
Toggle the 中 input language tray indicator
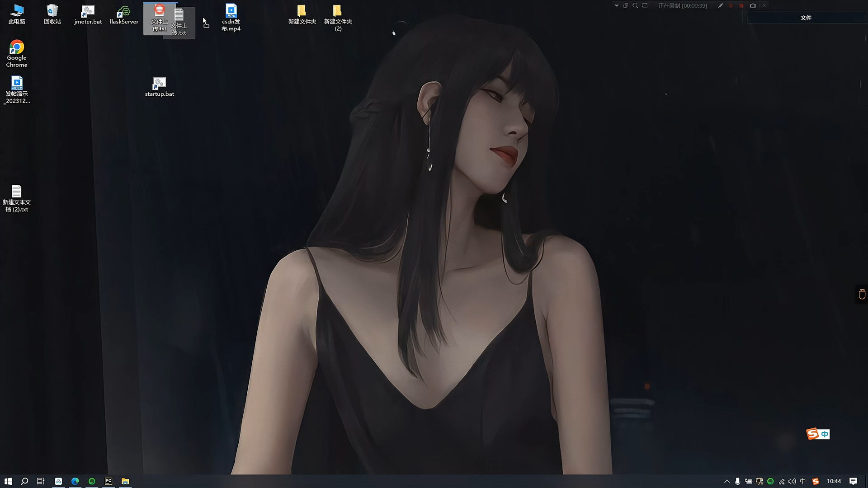[x=803, y=481]
